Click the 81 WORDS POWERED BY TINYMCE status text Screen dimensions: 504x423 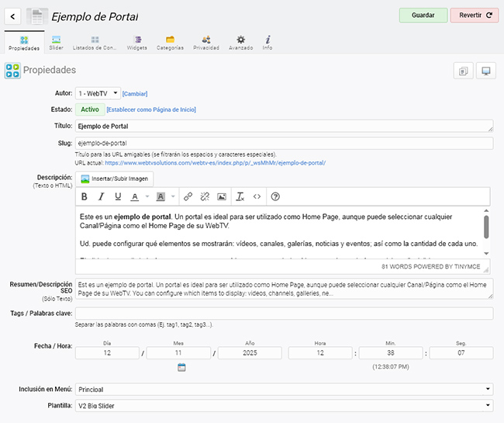pos(430,267)
